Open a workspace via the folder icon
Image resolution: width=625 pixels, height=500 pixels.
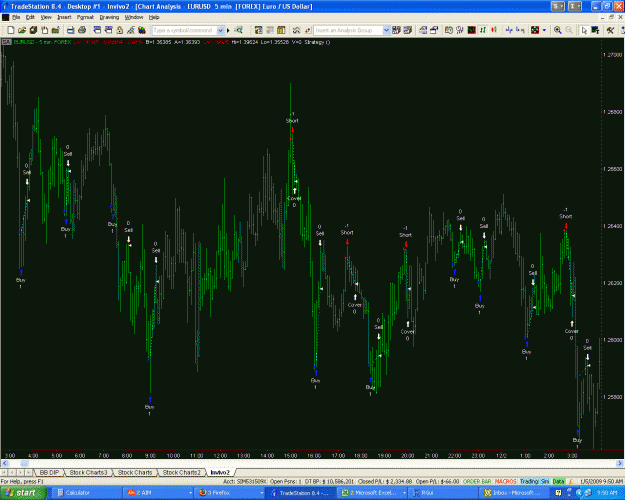[x=22, y=30]
